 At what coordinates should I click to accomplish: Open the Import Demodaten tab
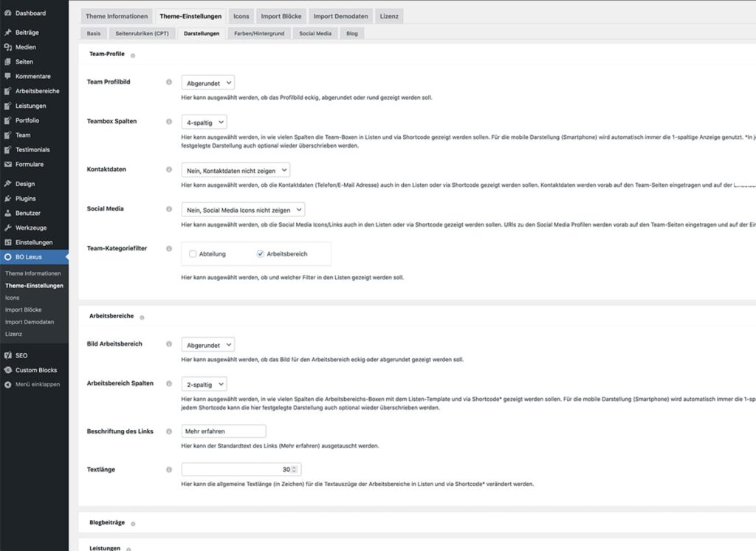click(340, 16)
